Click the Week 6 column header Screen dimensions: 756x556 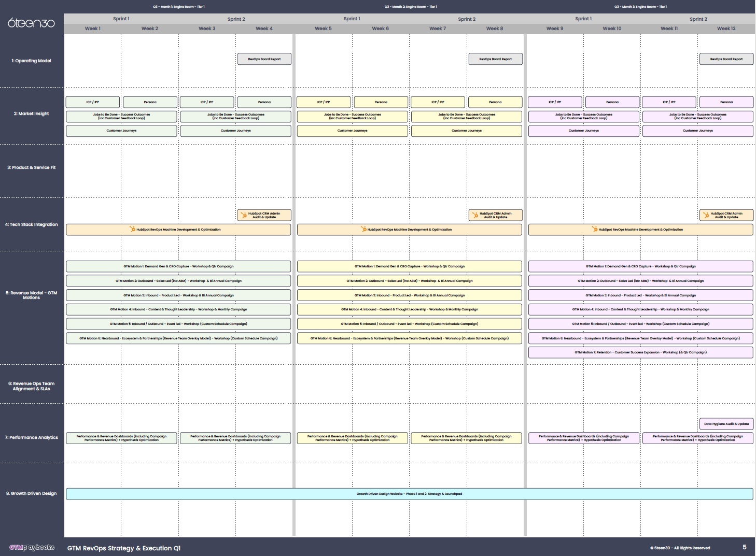tap(380, 28)
